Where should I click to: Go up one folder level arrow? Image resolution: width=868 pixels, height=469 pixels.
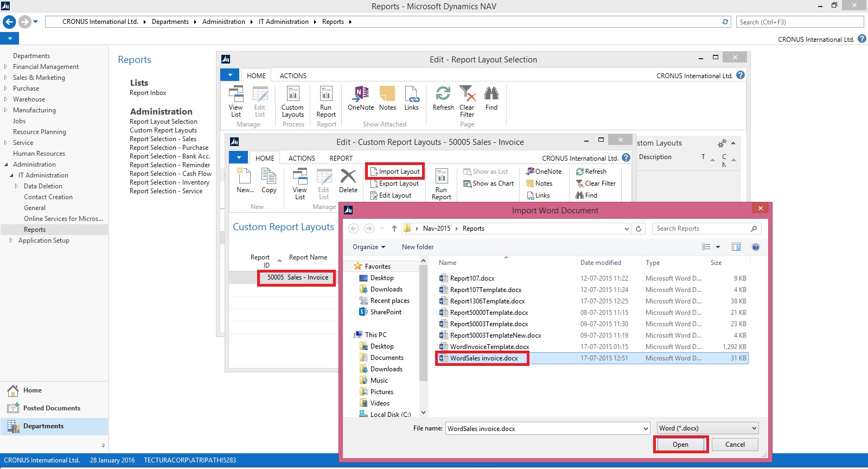coord(394,229)
